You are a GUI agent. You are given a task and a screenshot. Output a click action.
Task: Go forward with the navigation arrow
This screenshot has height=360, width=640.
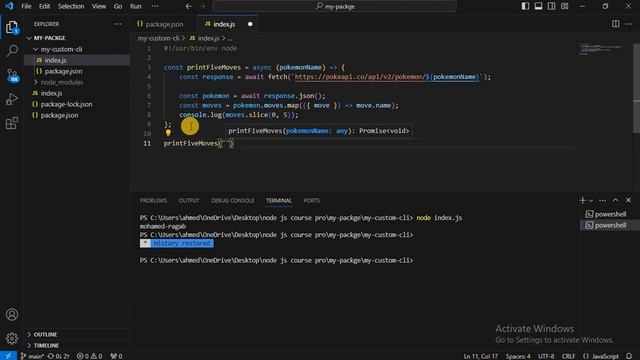click(x=202, y=6)
